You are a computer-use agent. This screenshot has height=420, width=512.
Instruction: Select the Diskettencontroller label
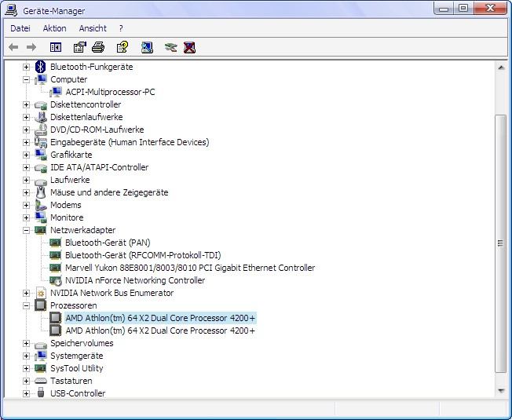pyautogui.click(x=86, y=104)
